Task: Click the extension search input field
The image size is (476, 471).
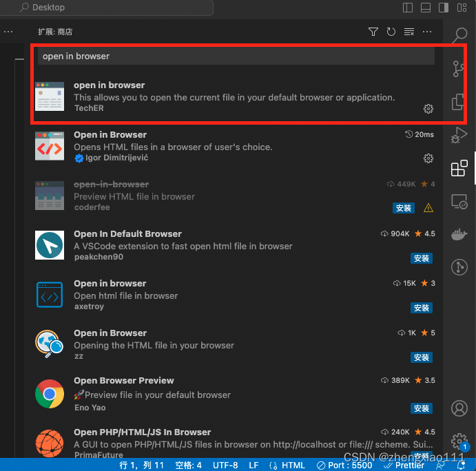Action: pos(236,56)
